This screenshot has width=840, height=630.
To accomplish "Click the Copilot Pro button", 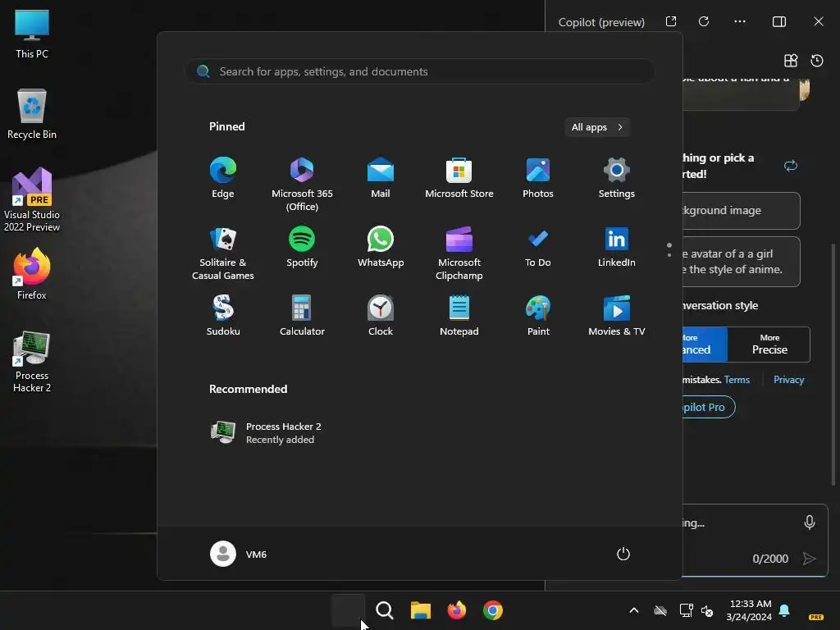I will pos(709,407).
